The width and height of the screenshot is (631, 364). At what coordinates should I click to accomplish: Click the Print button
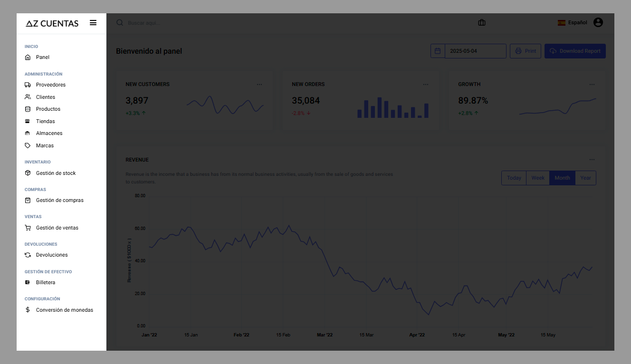point(525,51)
